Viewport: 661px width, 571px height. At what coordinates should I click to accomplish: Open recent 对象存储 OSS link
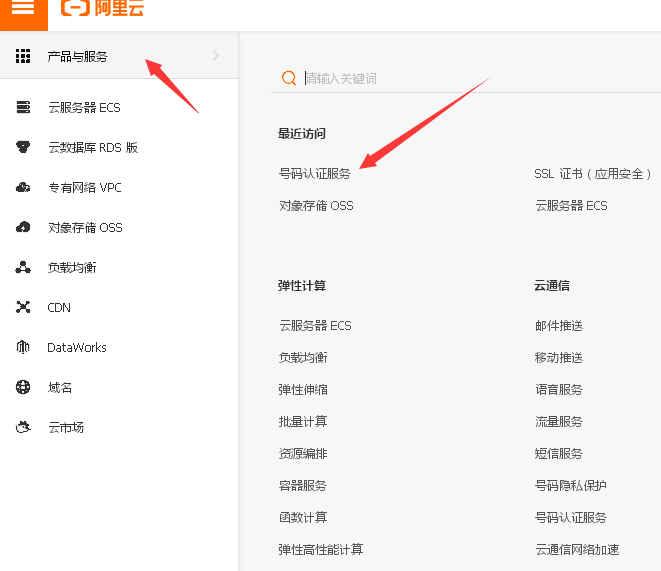pos(316,206)
